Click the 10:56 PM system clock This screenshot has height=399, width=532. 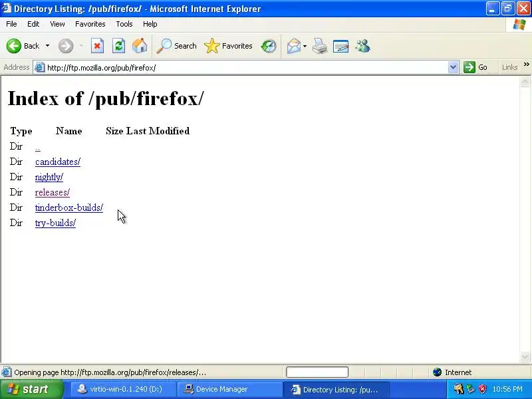(507, 389)
